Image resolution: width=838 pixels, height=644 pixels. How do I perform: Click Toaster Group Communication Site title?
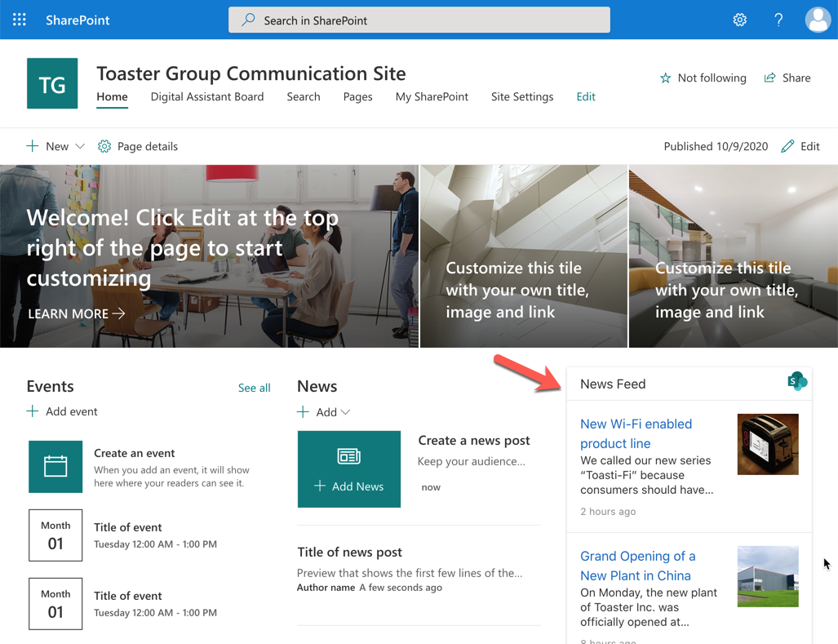pos(251,73)
